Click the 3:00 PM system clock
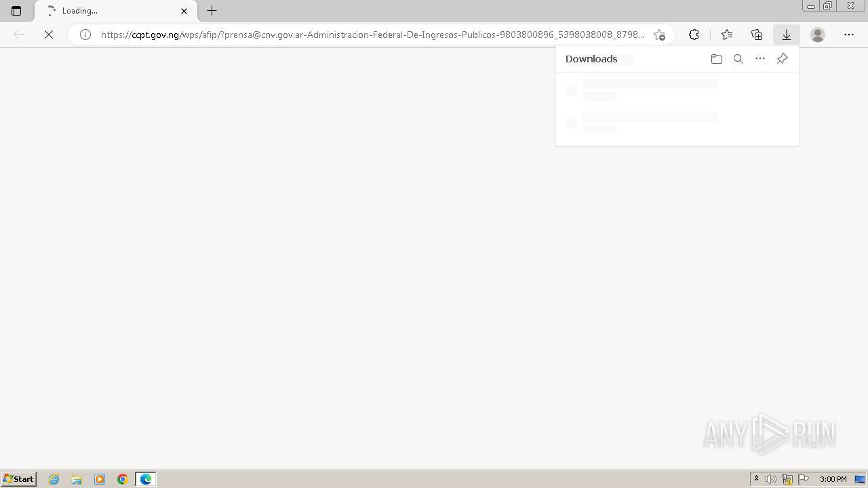This screenshot has width=868, height=488. click(833, 479)
